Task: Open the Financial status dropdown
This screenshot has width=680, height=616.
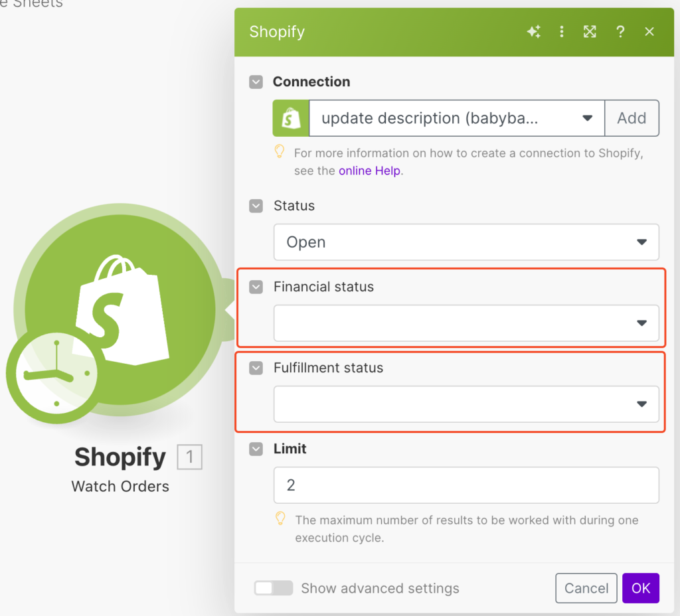Action: coord(466,323)
